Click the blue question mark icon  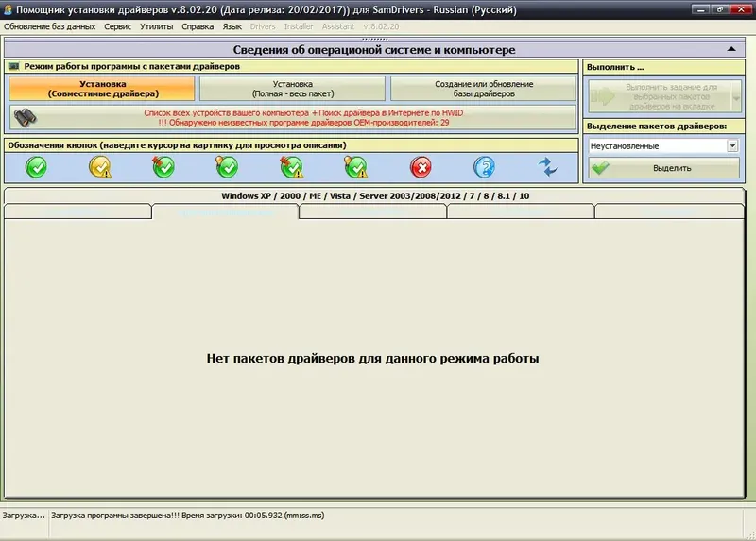click(x=484, y=168)
